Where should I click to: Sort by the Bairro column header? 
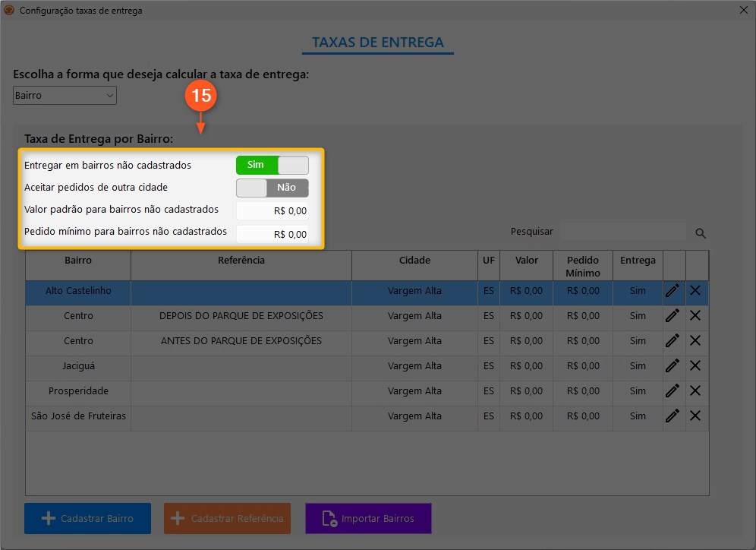pos(78,261)
